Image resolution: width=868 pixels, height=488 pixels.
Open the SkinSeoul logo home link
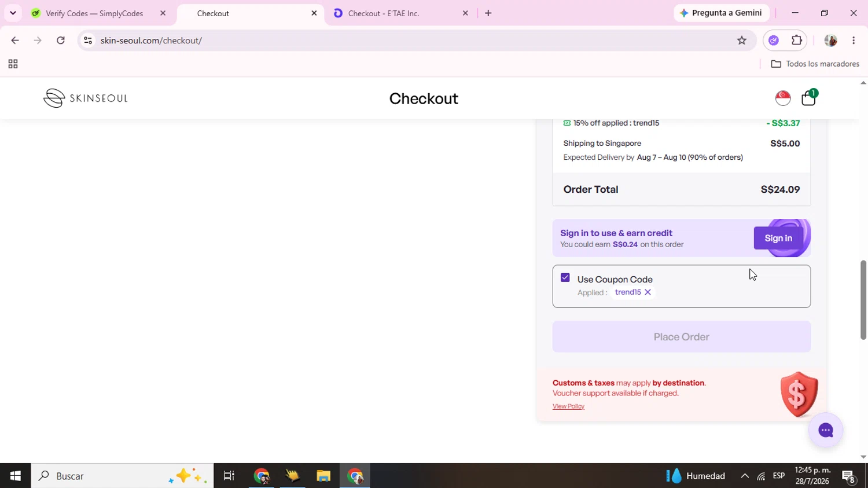(x=86, y=98)
